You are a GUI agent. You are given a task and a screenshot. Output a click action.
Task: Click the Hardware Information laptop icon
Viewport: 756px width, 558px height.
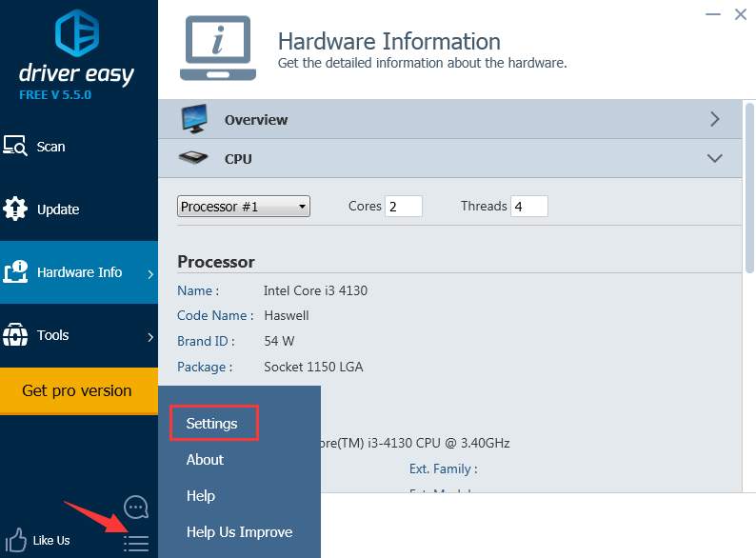218,48
